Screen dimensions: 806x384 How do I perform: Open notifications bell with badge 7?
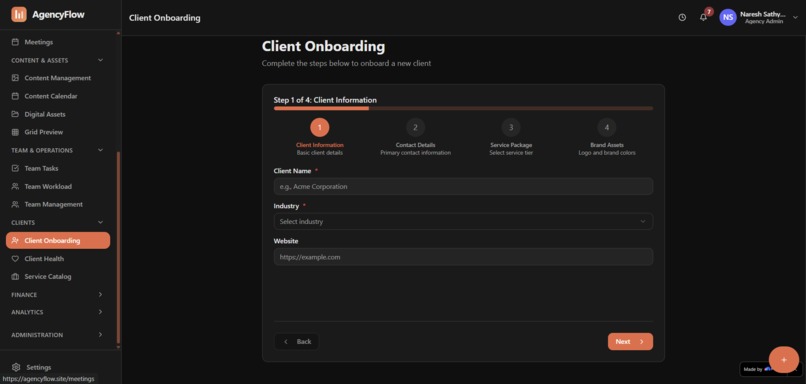coord(703,17)
